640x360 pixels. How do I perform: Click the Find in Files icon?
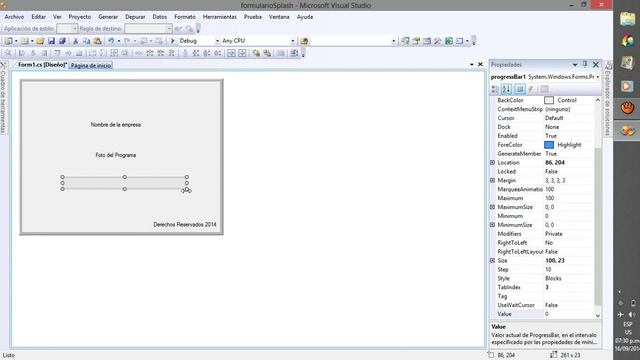[x=304, y=41]
